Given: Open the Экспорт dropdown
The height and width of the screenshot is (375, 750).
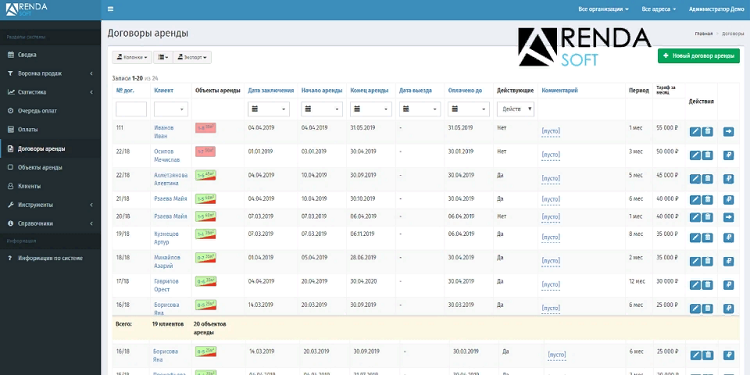Looking at the screenshot, I should [x=192, y=57].
